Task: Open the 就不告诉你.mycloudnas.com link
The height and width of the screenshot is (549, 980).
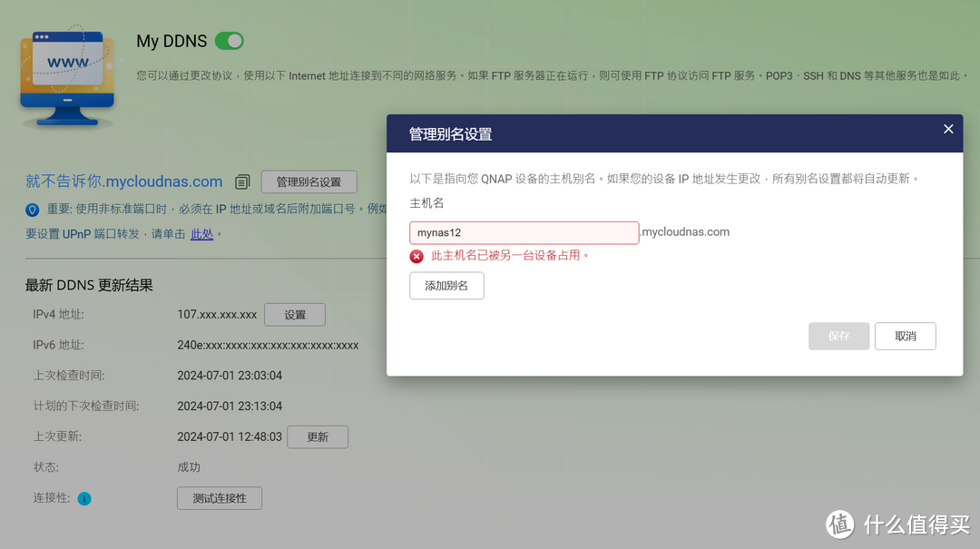Action: pos(123,181)
